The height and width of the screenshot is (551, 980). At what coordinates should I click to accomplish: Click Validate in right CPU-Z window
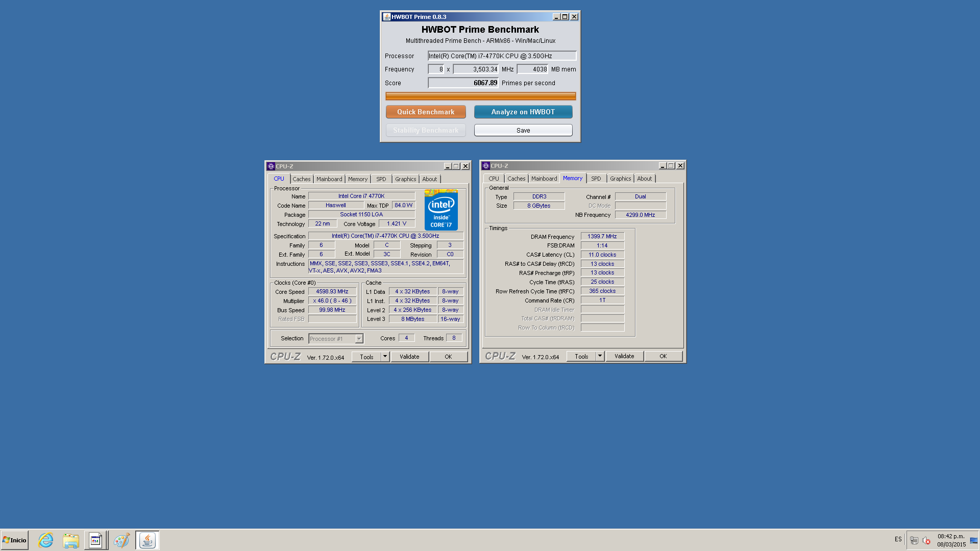tap(624, 356)
